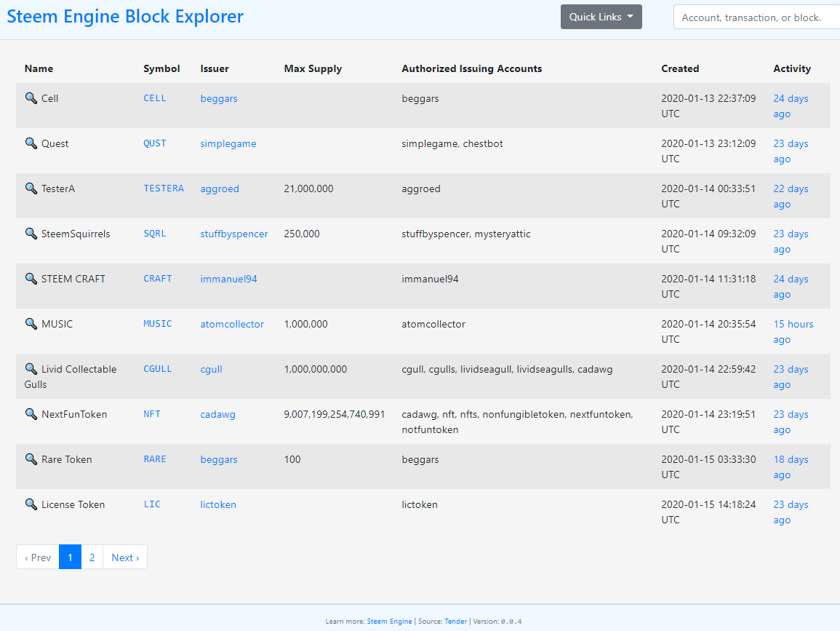The image size is (840, 631).
Task: Click the magnifier icon beside STEEM CRAFT
Action: 31,278
